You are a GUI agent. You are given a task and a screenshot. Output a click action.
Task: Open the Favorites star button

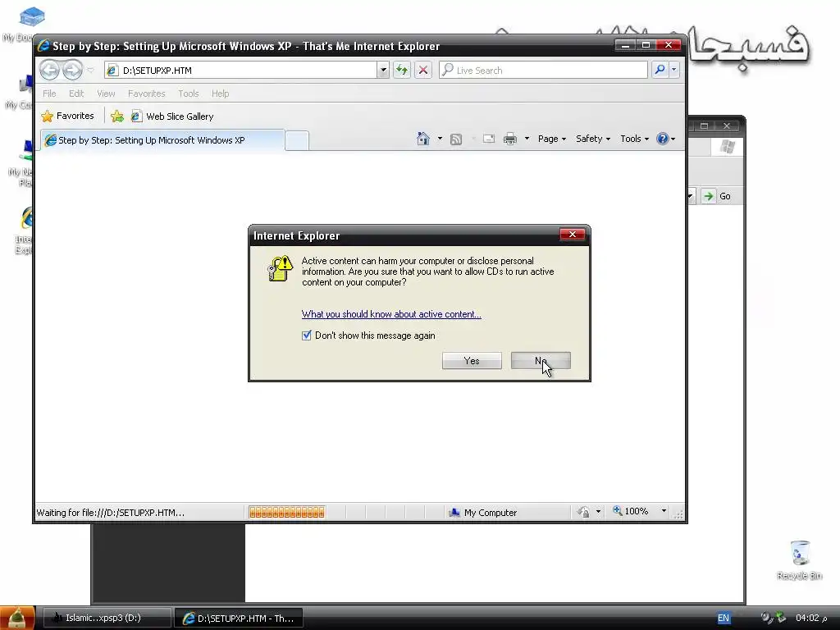(68, 116)
